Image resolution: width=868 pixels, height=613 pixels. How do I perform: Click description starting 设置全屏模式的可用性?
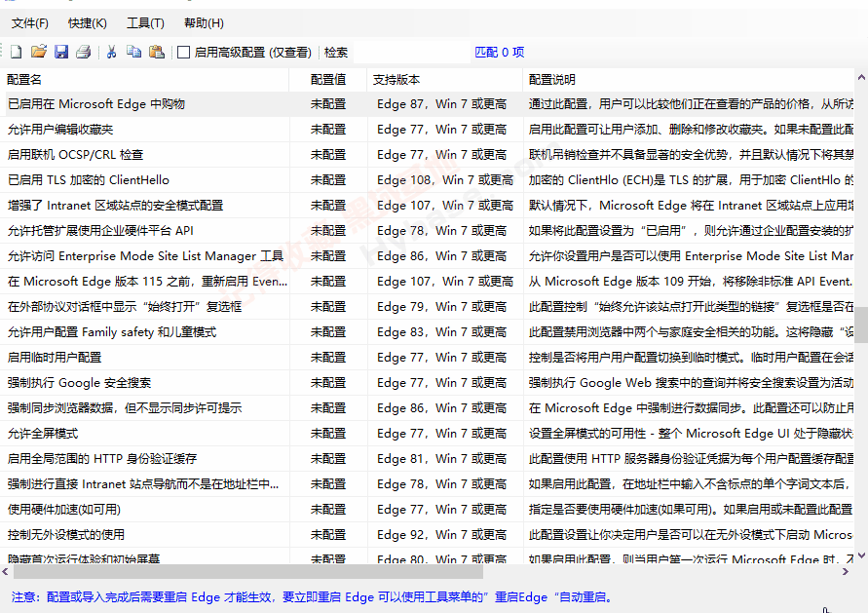pyautogui.click(x=691, y=434)
